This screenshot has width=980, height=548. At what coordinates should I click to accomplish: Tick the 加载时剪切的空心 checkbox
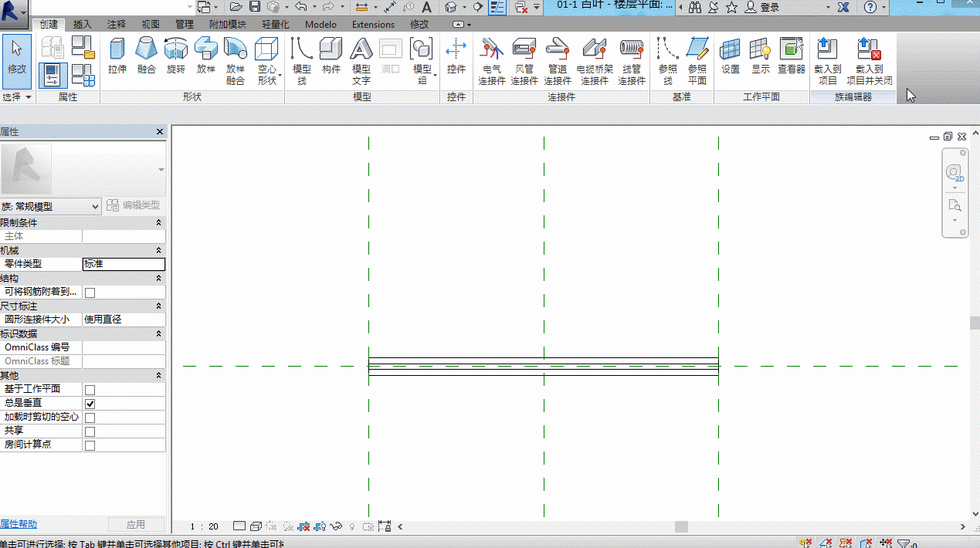point(90,418)
